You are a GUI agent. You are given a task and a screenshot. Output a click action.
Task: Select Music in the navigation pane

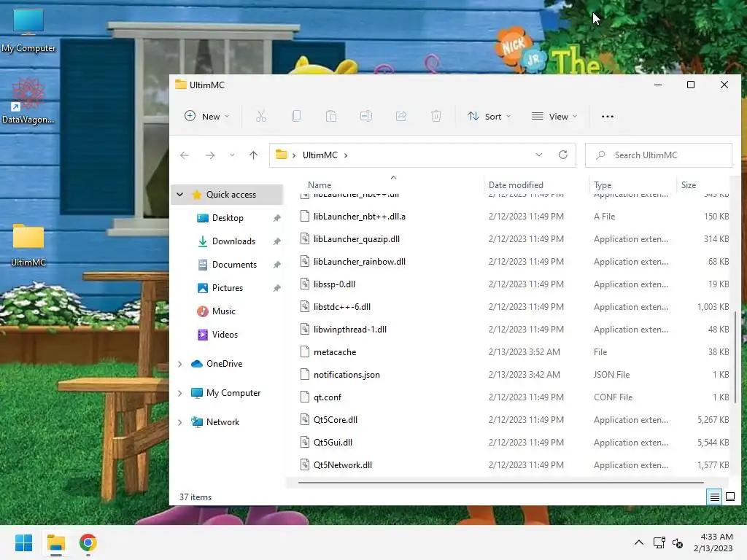click(x=224, y=311)
